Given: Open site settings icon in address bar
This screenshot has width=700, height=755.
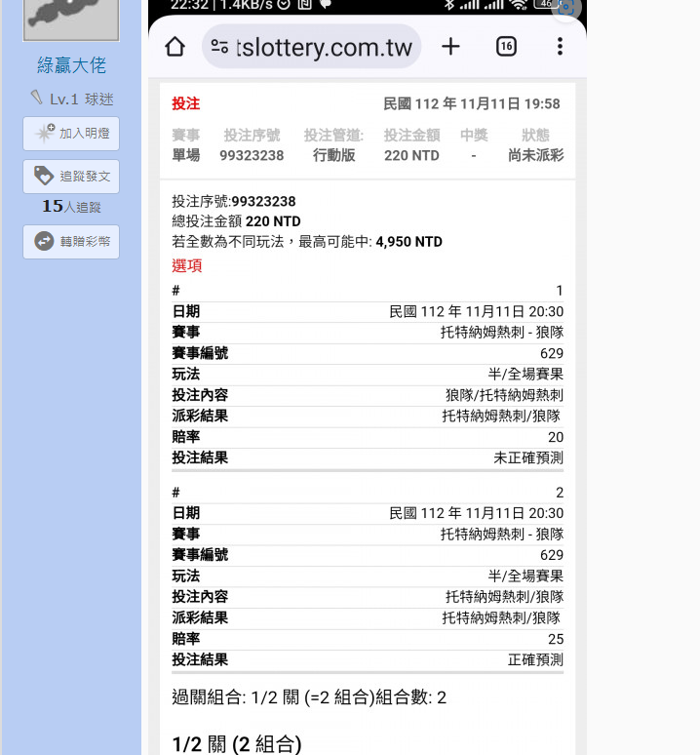Looking at the screenshot, I should point(219,47).
